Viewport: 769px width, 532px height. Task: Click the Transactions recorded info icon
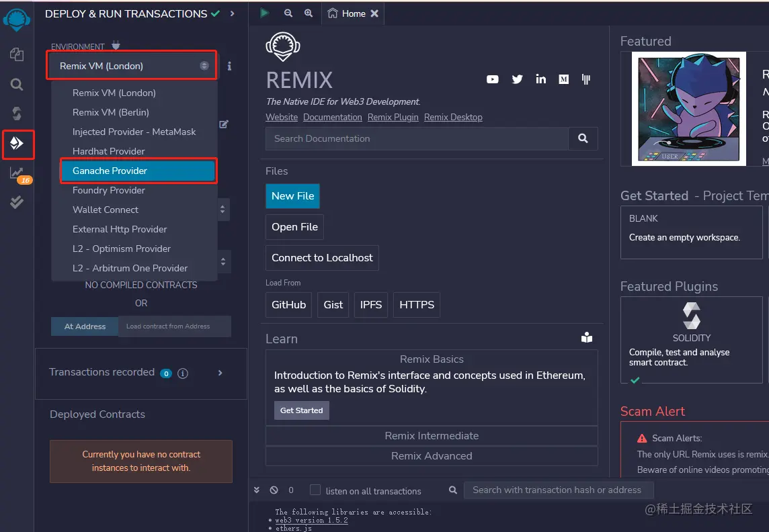click(x=183, y=373)
